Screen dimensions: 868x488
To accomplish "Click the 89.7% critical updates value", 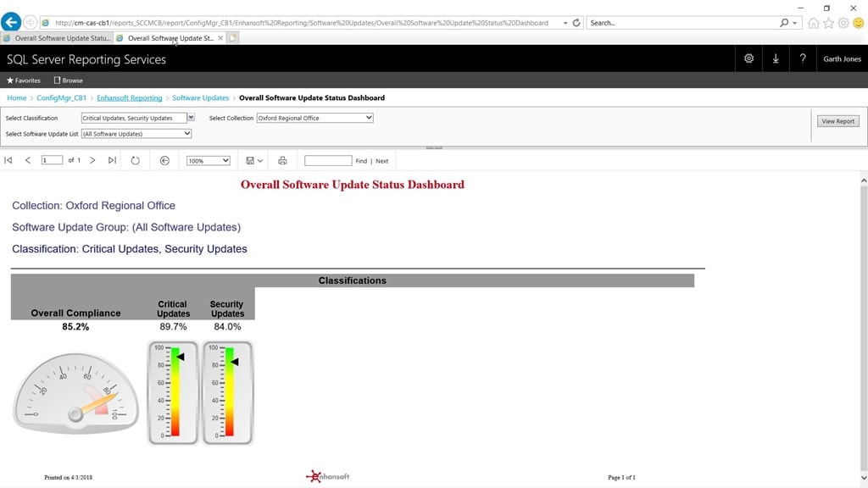I will [173, 327].
